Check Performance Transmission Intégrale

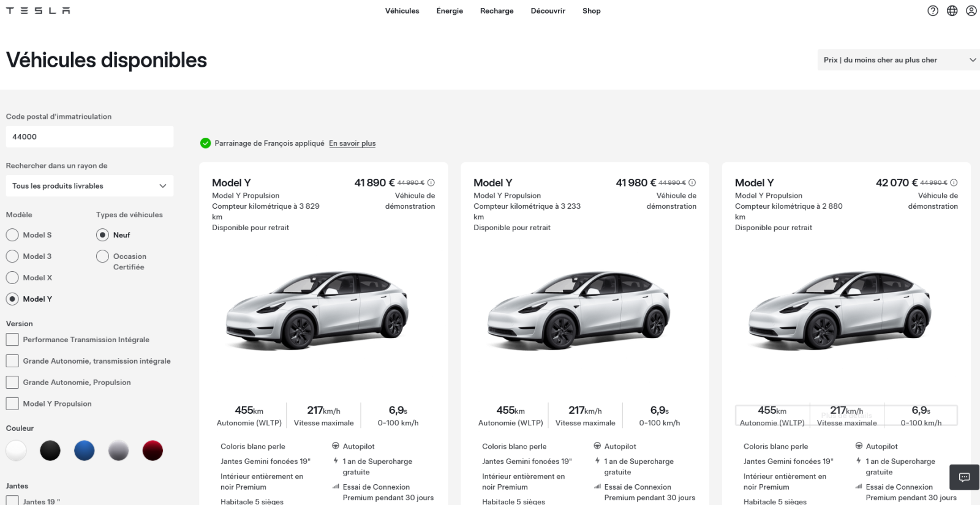coord(12,340)
